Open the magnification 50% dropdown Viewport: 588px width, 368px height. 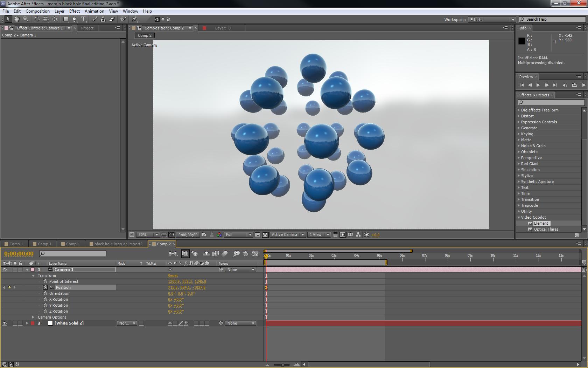[x=148, y=235]
